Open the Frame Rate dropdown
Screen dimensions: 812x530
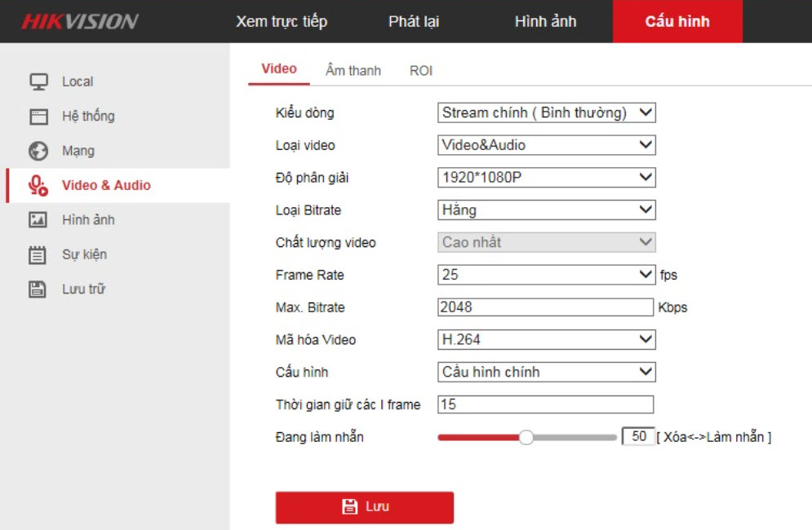546,275
